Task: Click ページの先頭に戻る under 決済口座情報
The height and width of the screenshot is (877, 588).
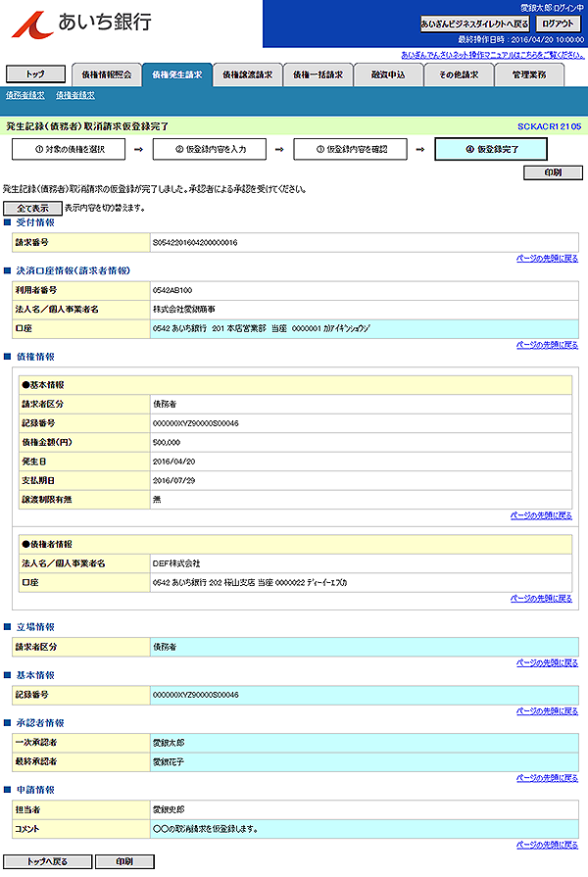Action: click(x=547, y=345)
